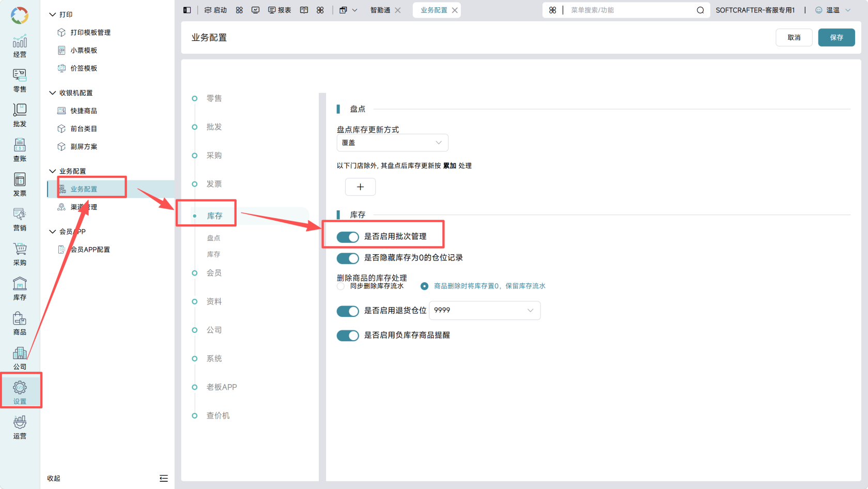Open the 运营 sidebar module
The height and width of the screenshot is (489, 868).
pyautogui.click(x=20, y=427)
